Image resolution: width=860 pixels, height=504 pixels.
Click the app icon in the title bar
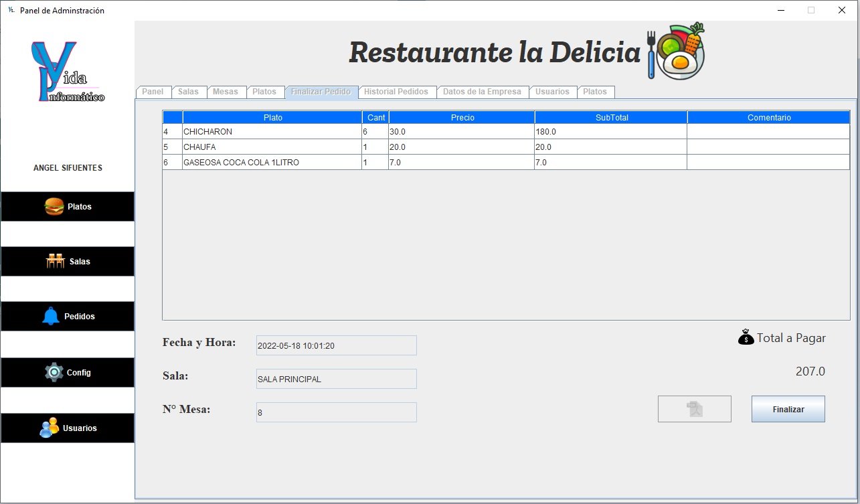(11, 10)
